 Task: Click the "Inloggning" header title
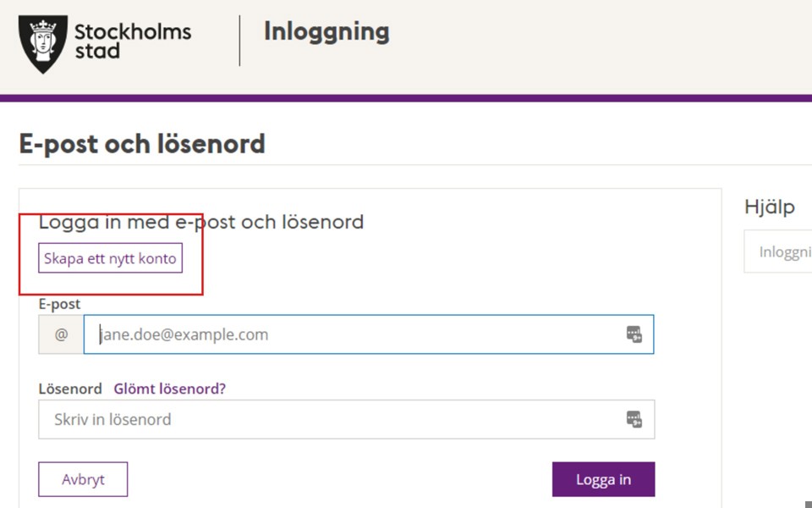click(x=326, y=31)
